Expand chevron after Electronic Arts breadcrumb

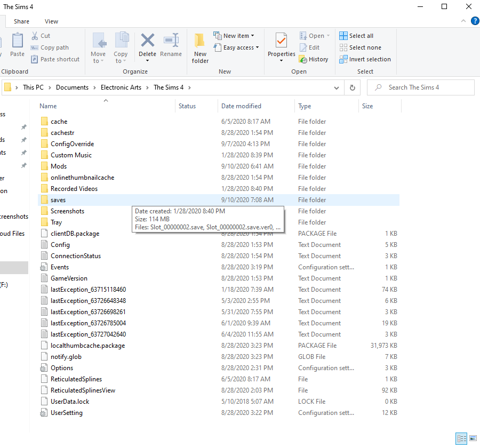[x=147, y=87]
